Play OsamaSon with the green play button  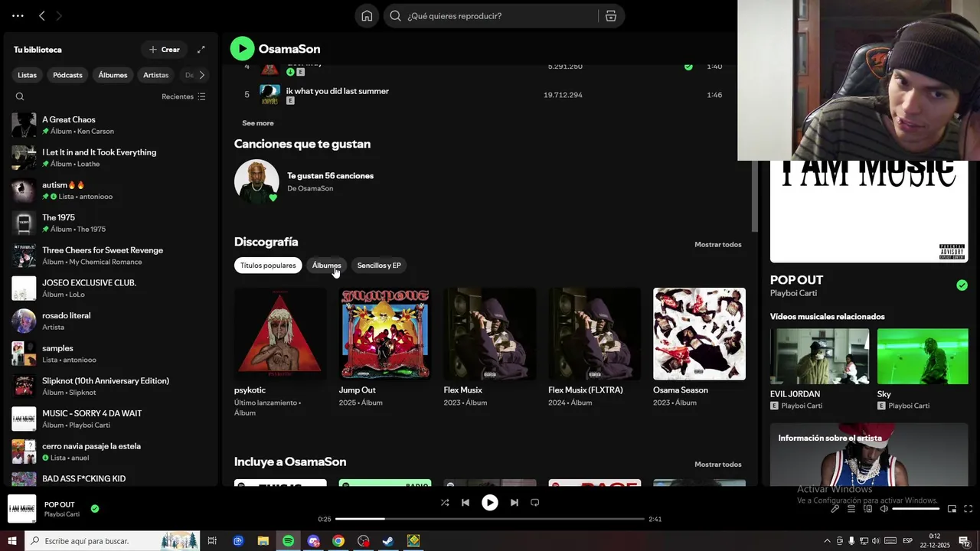[242, 49]
